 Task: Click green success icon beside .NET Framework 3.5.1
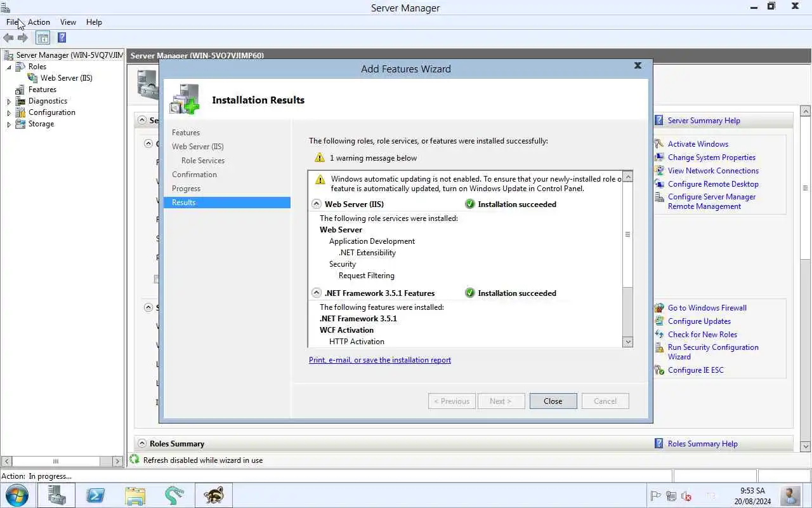click(469, 293)
